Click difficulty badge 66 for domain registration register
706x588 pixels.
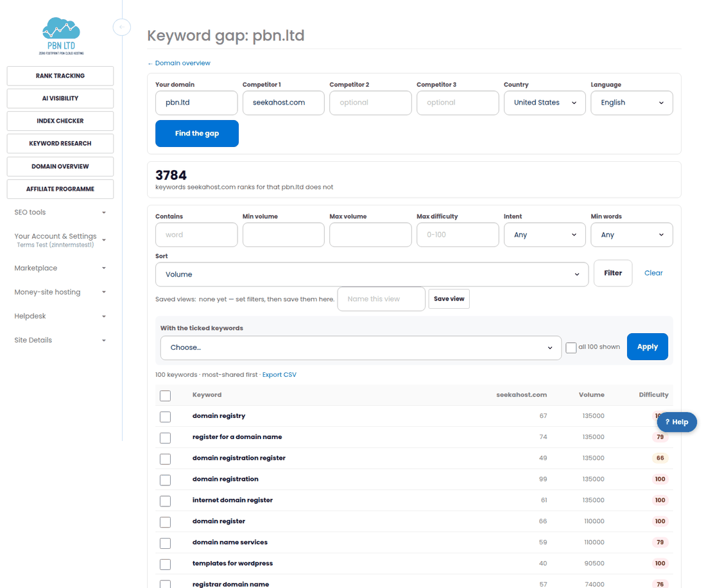pos(660,458)
